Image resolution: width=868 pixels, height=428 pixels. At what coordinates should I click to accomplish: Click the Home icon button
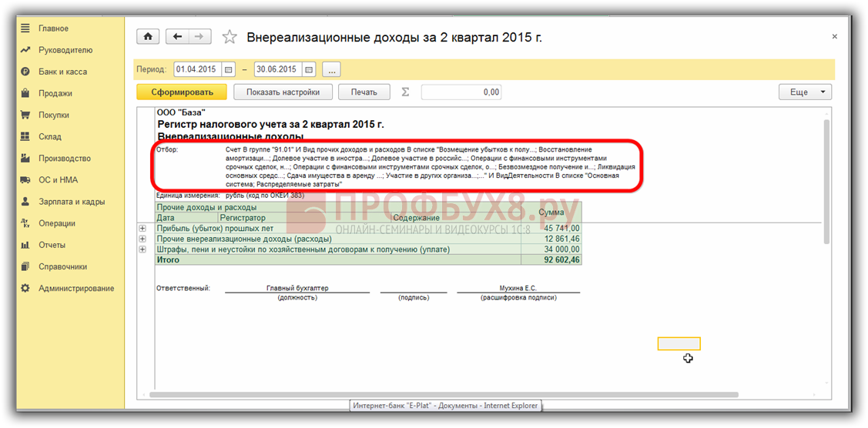click(x=148, y=37)
